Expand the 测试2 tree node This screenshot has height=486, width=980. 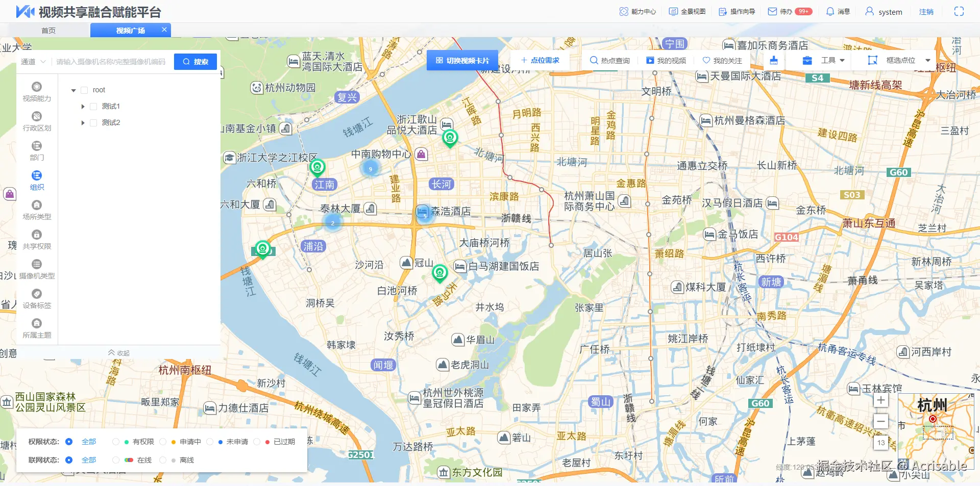[83, 123]
